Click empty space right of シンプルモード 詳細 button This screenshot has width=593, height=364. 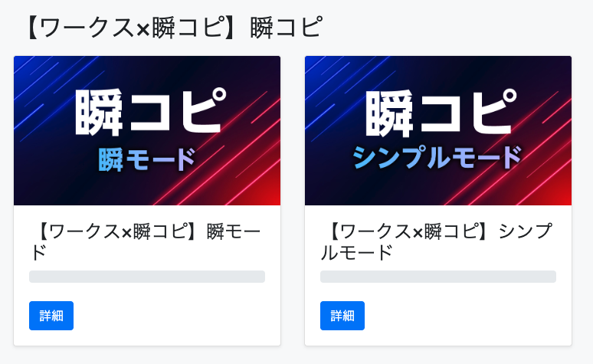[x=467, y=316]
